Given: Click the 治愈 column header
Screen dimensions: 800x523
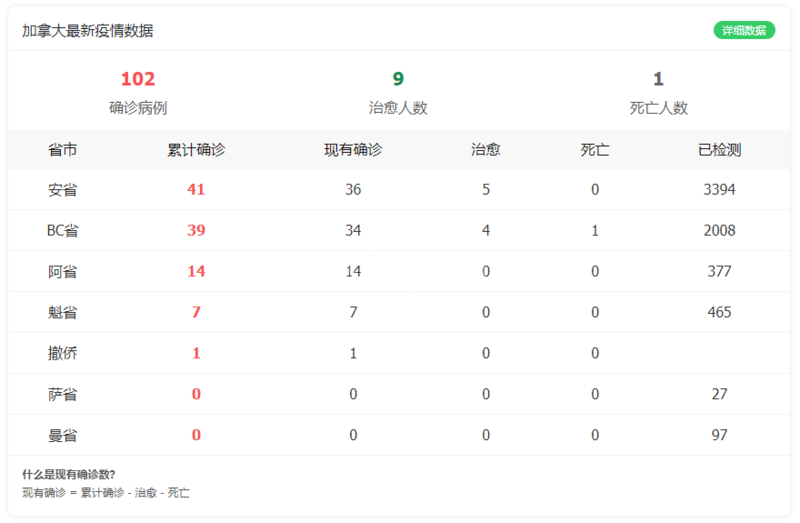Looking at the screenshot, I should (x=486, y=150).
